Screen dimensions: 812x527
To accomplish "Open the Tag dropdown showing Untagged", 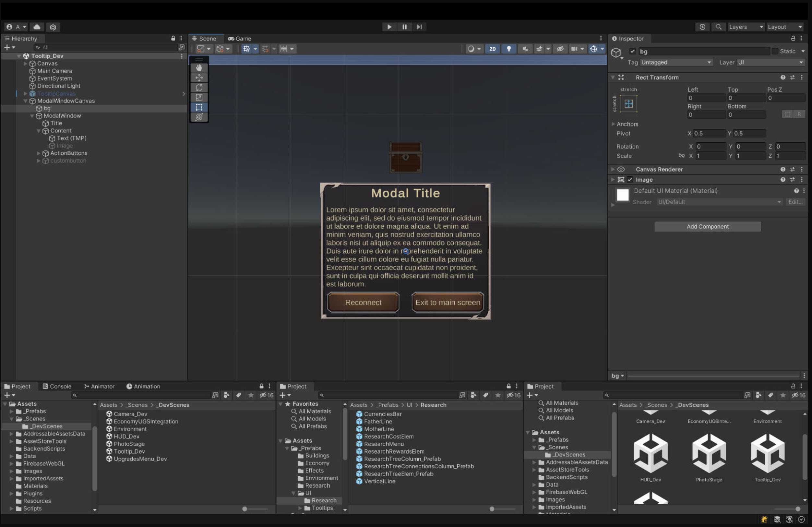I will [x=676, y=62].
